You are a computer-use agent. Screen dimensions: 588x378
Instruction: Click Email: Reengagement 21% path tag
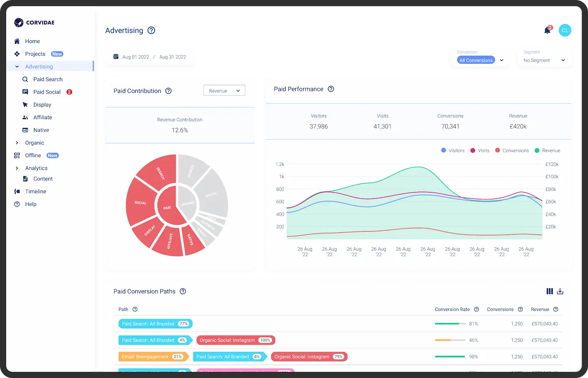point(154,357)
